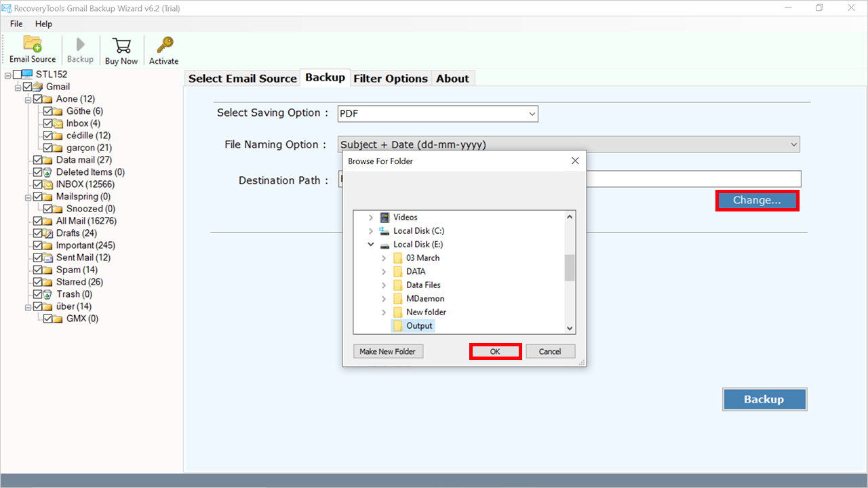Image resolution: width=868 pixels, height=488 pixels.
Task: Open the File menu
Action: click(16, 24)
